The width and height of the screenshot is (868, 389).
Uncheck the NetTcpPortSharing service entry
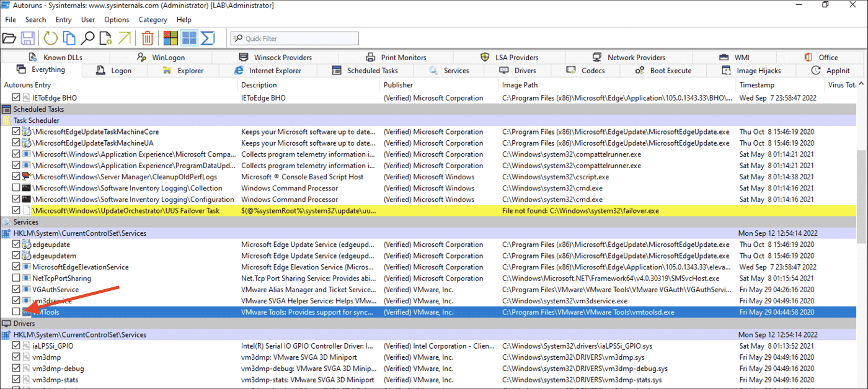click(15, 278)
